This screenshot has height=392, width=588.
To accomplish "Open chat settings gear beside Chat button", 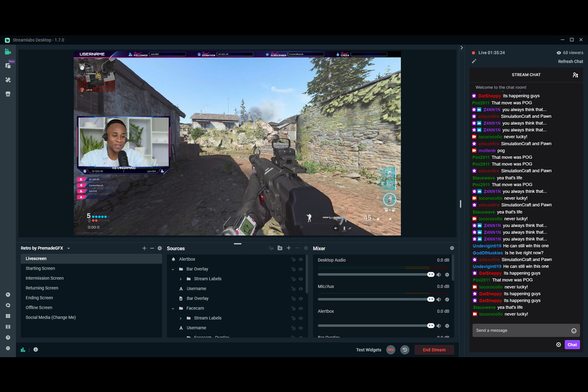I will tap(559, 345).
